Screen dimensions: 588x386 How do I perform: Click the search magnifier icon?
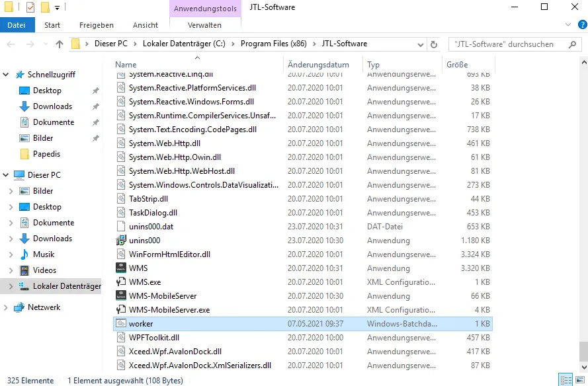pos(572,44)
